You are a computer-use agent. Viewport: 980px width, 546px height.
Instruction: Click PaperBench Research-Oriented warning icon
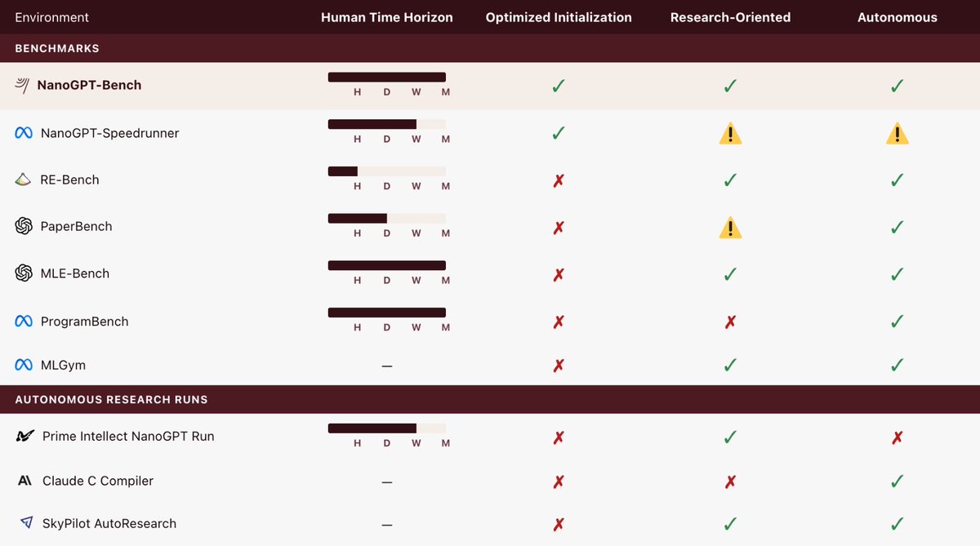730,227
